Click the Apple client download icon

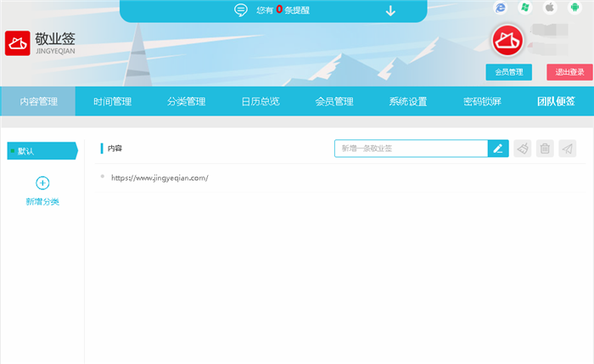tap(549, 8)
